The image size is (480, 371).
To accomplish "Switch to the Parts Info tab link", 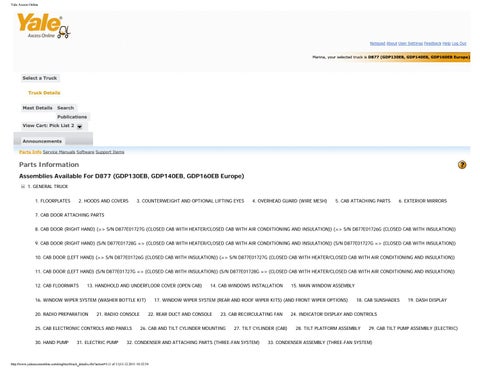I will coord(30,152).
